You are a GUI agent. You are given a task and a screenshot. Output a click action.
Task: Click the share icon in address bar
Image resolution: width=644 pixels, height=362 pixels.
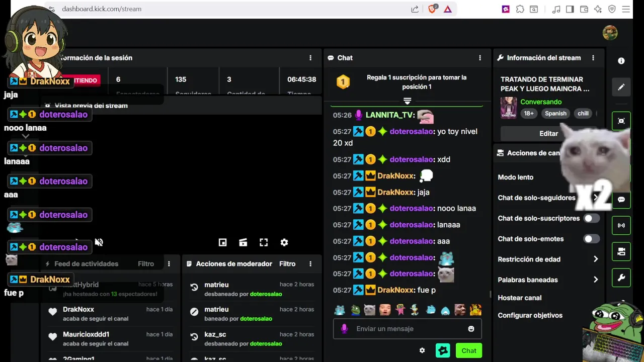tap(415, 9)
